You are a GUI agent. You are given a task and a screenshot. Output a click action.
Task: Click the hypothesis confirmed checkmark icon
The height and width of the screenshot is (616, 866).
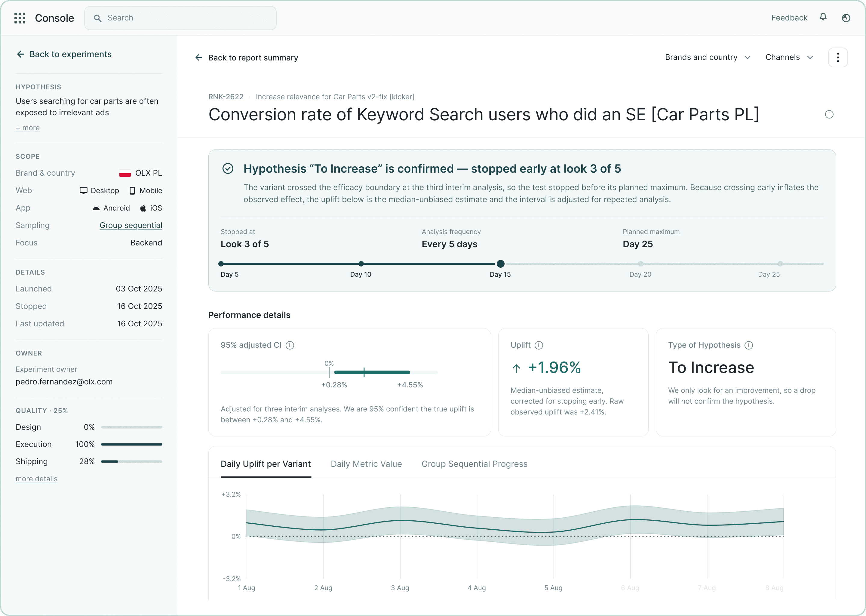click(x=228, y=168)
